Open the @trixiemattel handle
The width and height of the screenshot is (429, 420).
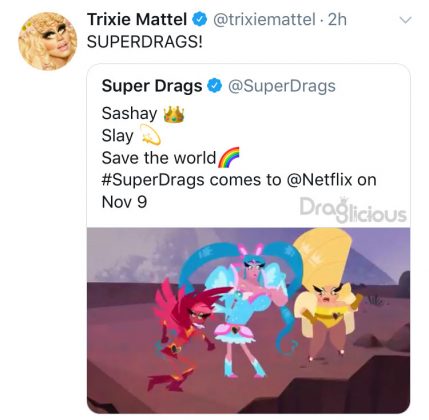click(x=264, y=20)
